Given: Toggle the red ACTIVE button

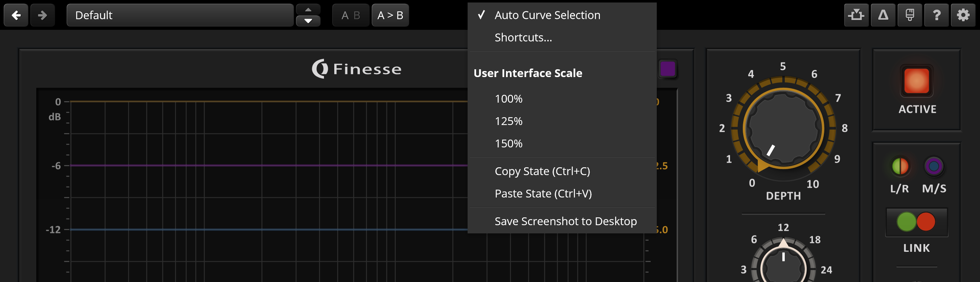Looking at the screenshot, I should 916,81.
